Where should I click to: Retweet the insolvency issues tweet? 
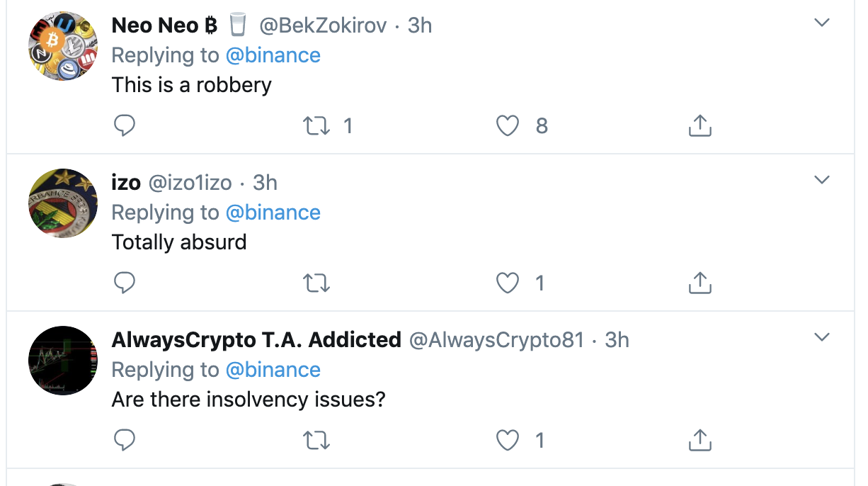[x=316, y=441]
